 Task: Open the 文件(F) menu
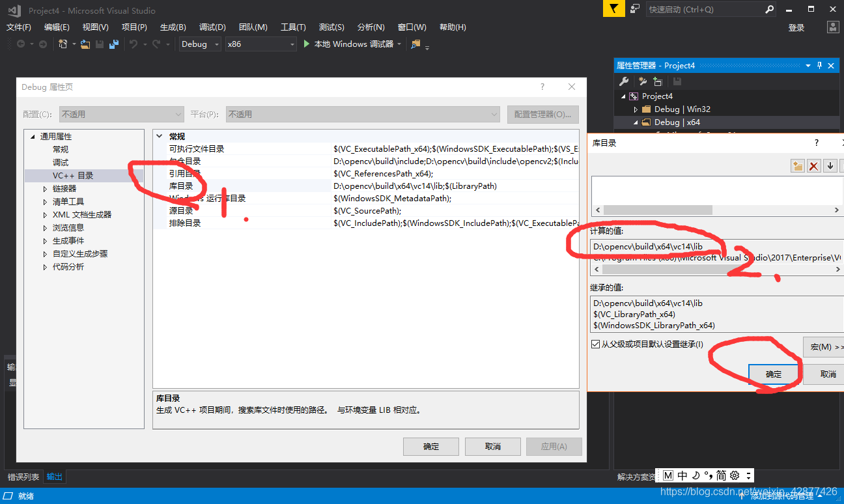19,27
